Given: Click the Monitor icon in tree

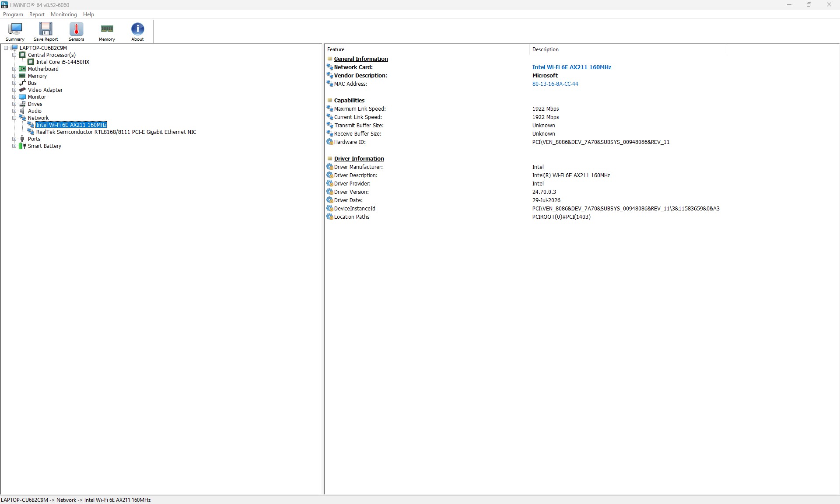Looking at the screenshot, I should [22, 97].
